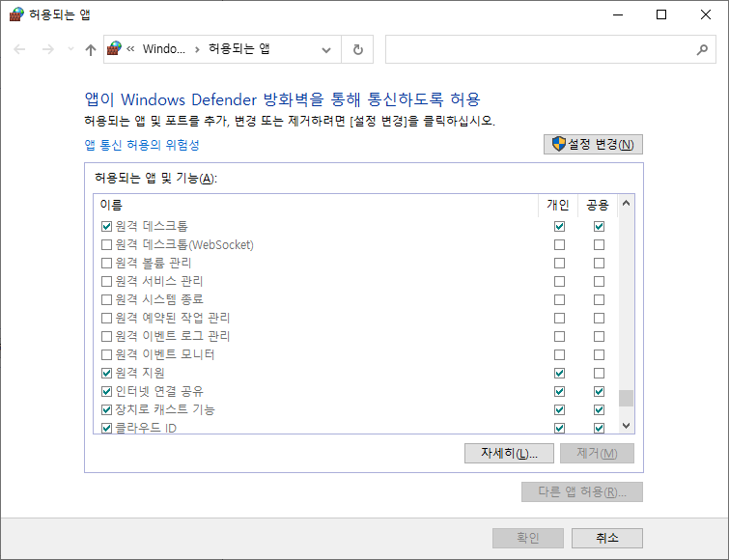This screenshot has width=729, height=560.
Task: Toggle 개인 for 장치로 캐스트 기능
Action: pyautogui.click(x=559, y=409)
